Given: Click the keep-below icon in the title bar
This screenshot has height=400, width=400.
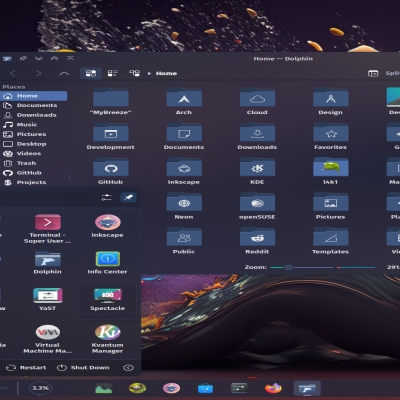Looking at the screenshot, I should click(39, 58).
